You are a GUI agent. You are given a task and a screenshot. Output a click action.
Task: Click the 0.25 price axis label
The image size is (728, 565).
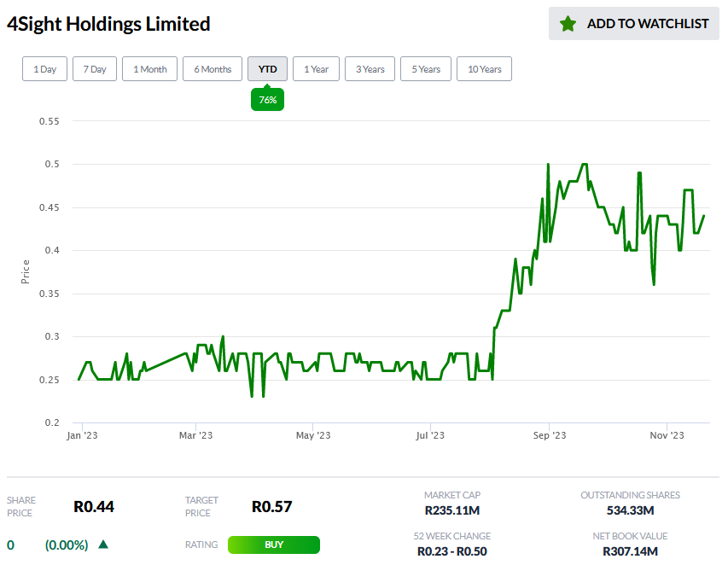point(50,380)
